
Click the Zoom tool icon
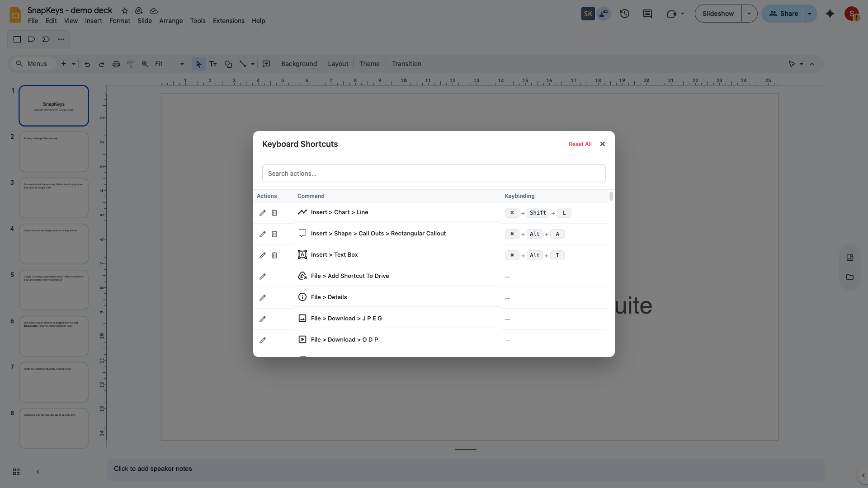[145, 64]
